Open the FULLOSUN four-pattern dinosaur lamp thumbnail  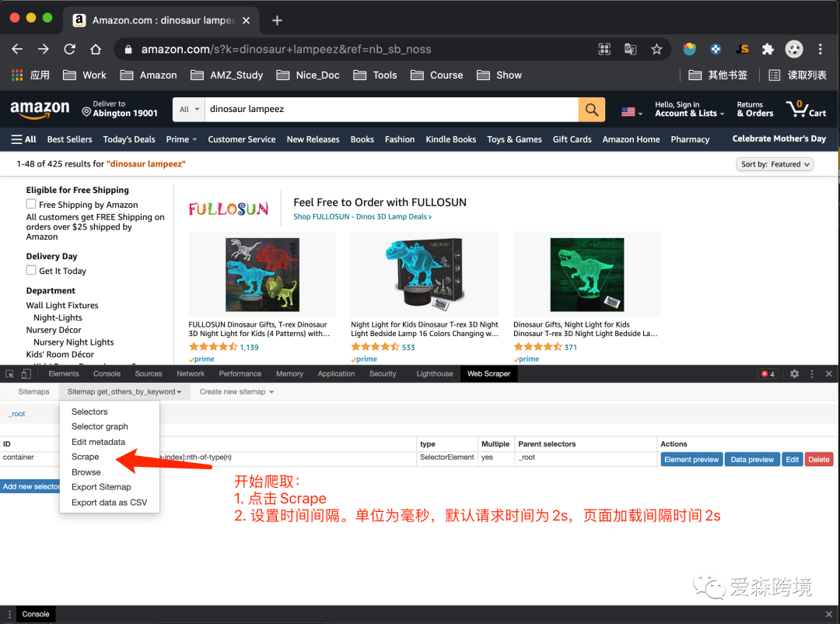[x=262, y=275]
